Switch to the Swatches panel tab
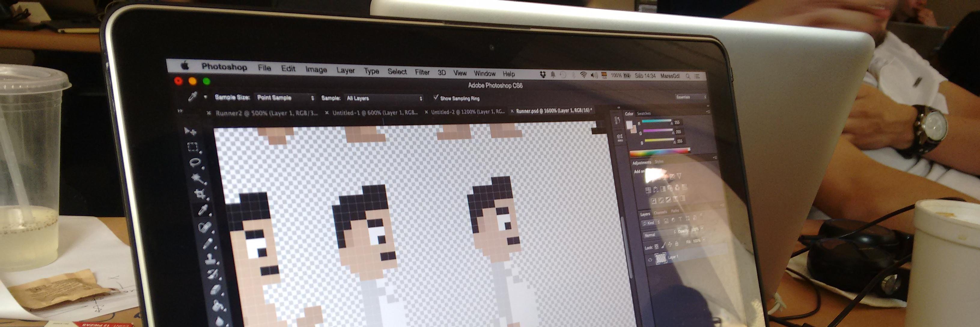The width and height of the screenshot is (980, 327). [644, 113]
